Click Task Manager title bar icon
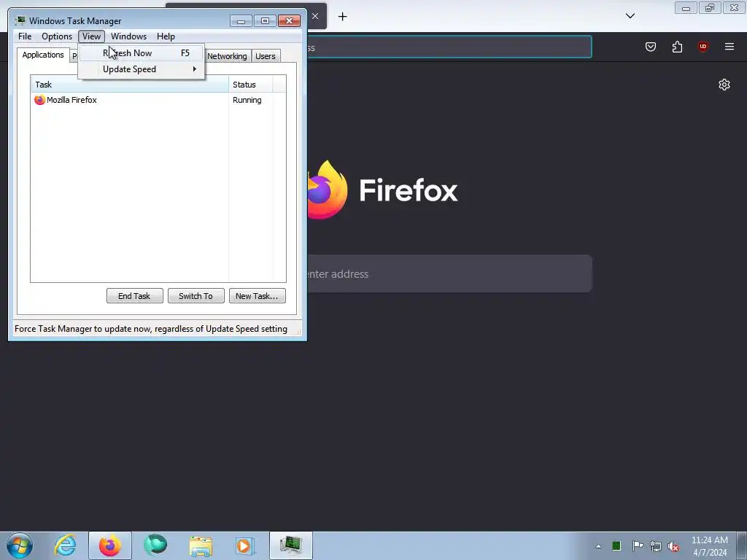 point(20,20)
